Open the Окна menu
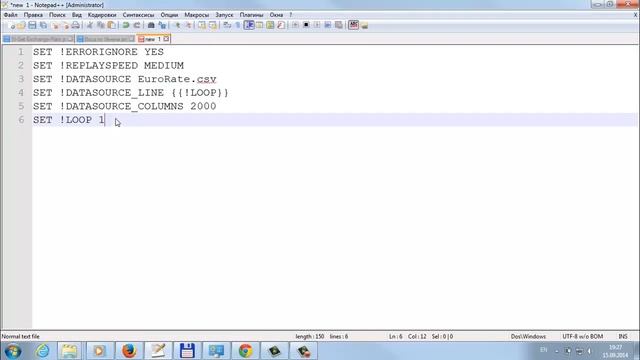 [x=276, y=15]
